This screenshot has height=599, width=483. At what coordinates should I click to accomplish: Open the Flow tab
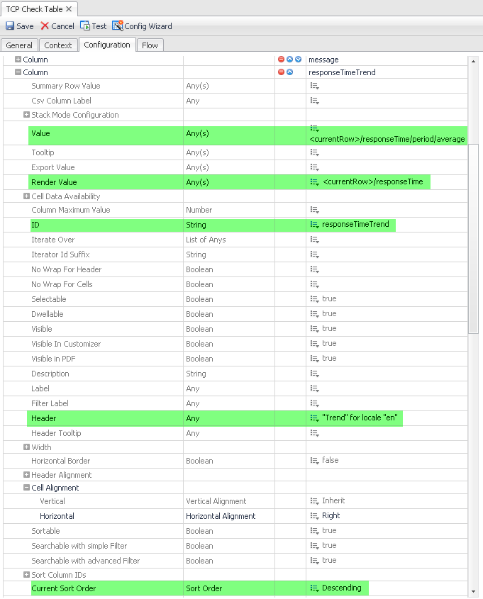point(150,45)
